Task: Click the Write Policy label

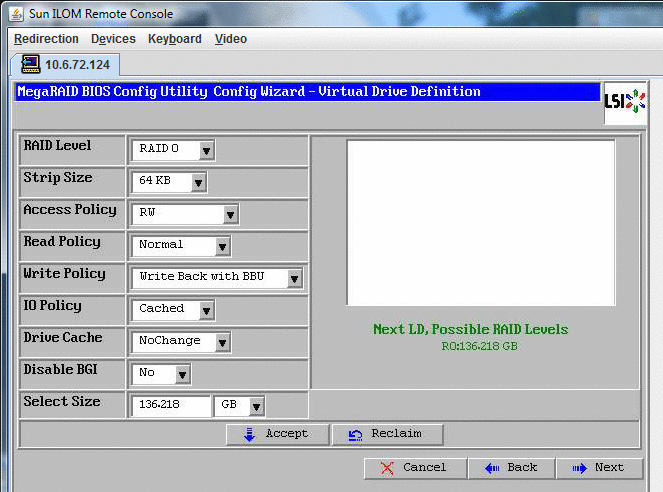Action: click(x=64, y=274)
